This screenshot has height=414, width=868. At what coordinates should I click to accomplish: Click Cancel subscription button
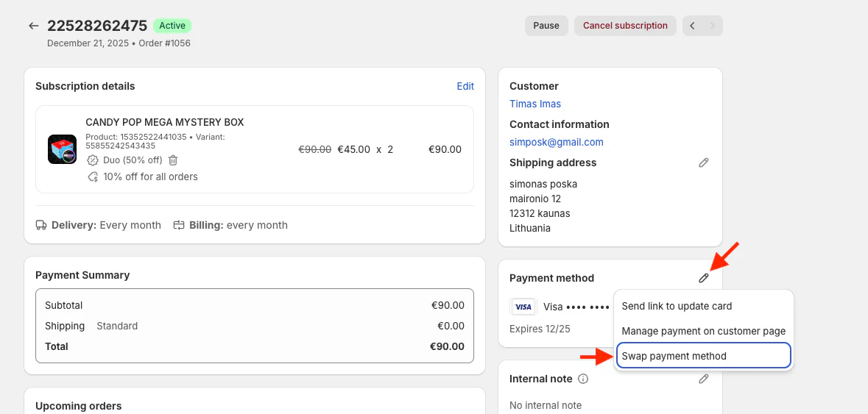625,26
